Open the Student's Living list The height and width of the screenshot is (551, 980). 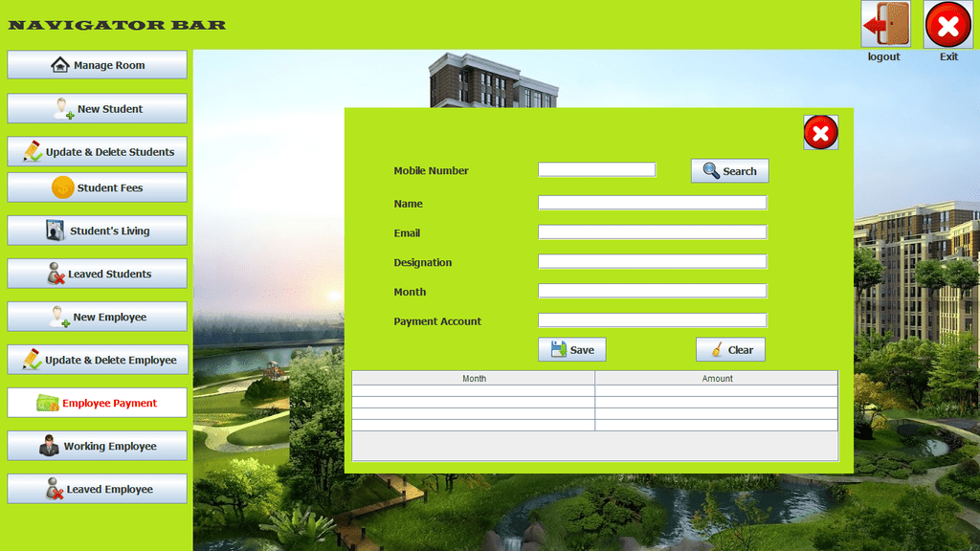point(97,231)
